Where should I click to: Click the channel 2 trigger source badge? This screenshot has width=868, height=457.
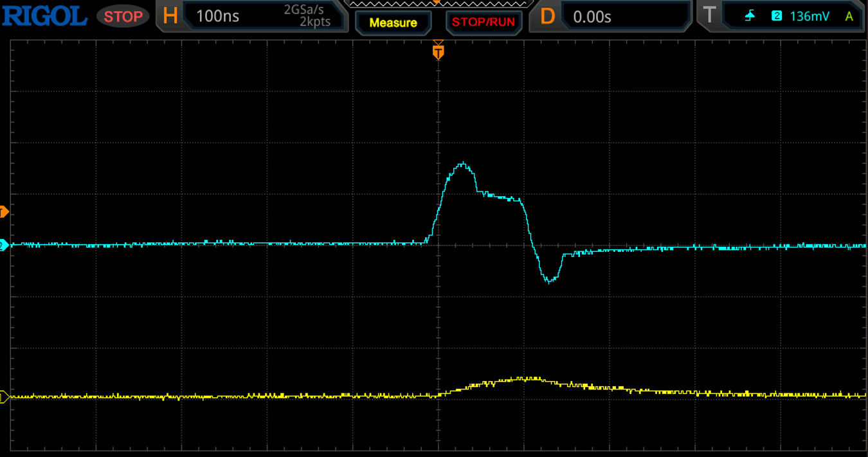tap(776, 17)
